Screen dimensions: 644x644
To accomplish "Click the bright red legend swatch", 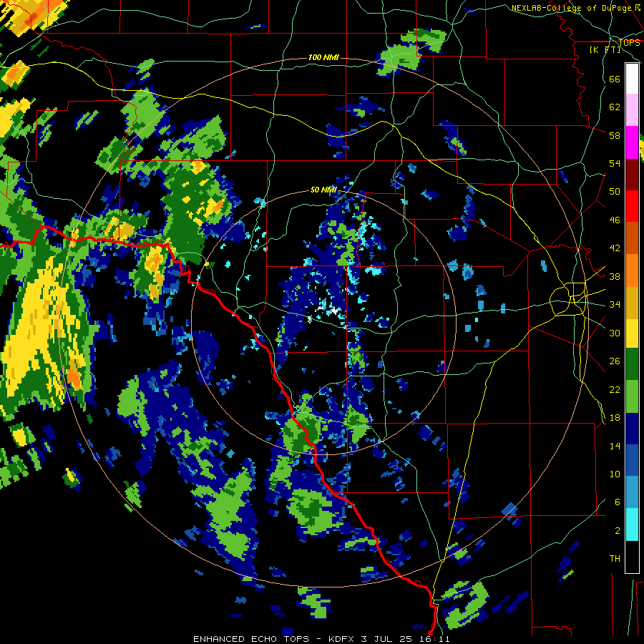I will coord(632,206).
